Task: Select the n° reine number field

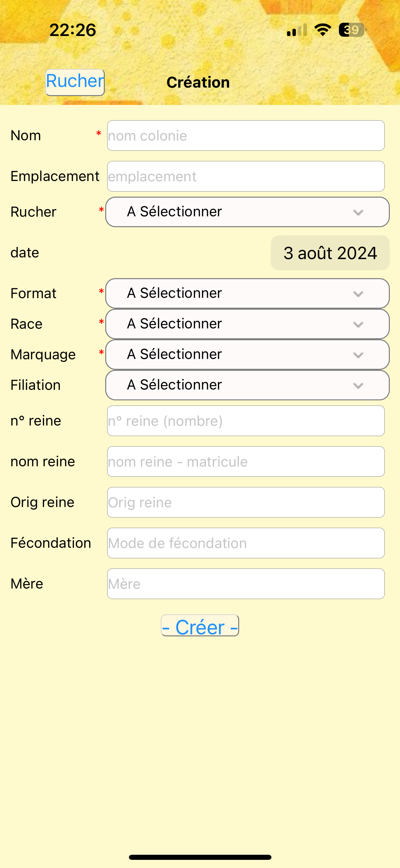Action: [246, 421]
